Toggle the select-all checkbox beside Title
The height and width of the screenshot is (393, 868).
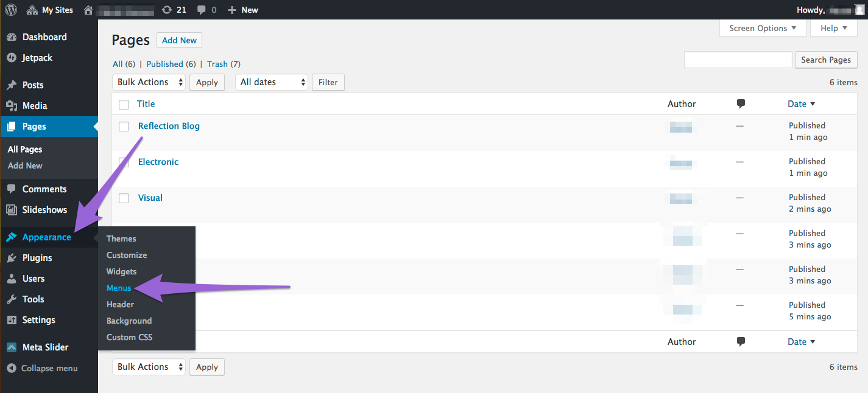tap(124, 105)
